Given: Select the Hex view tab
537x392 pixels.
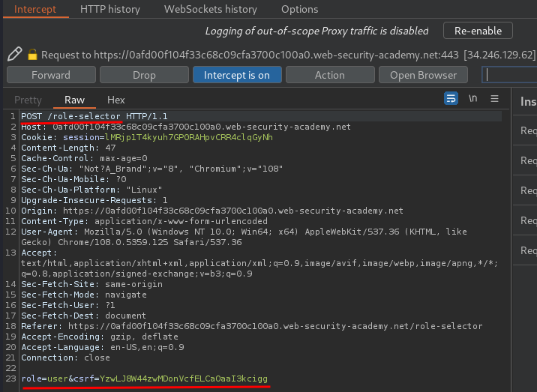Looking at the screenshot, I should [x=116, y=100].
